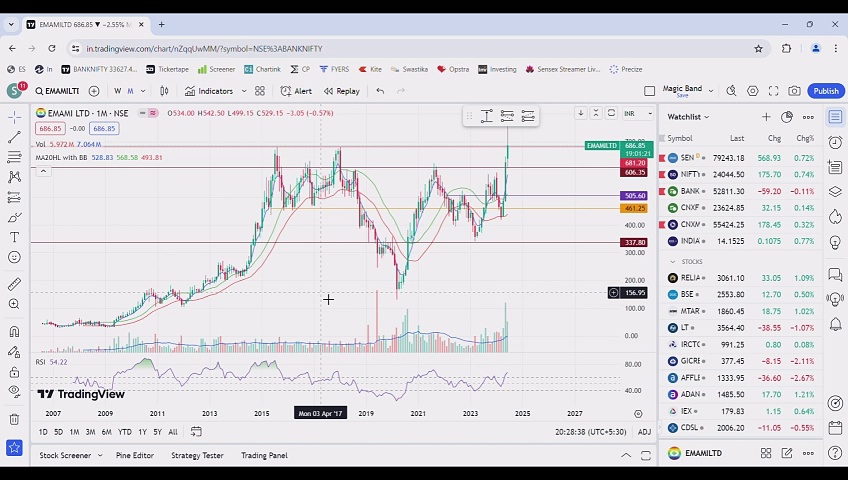Open go to date calendar icon
Image resolution: width=848 pixels, height=480 pixels.
pos(196,432)
